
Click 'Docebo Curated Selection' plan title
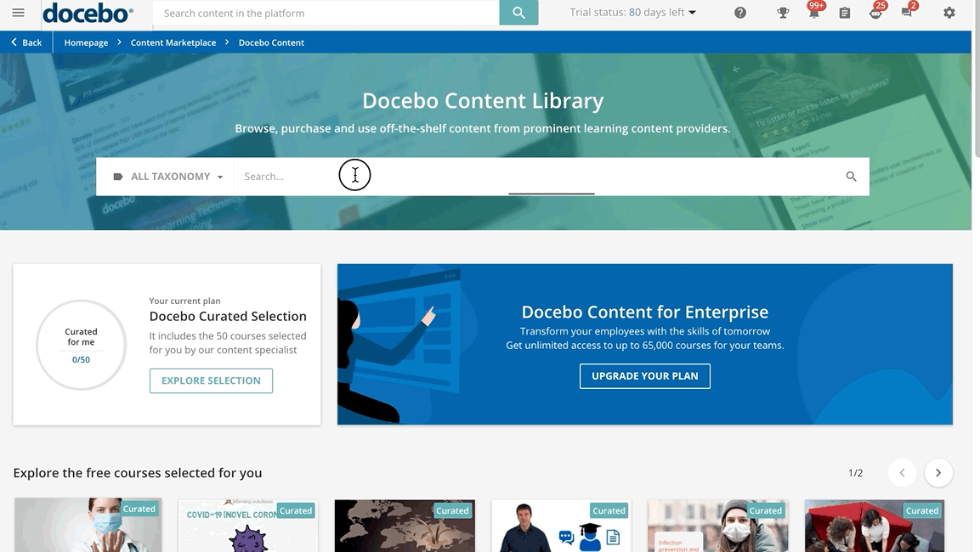pyautogui.click(x=228, y=316)
